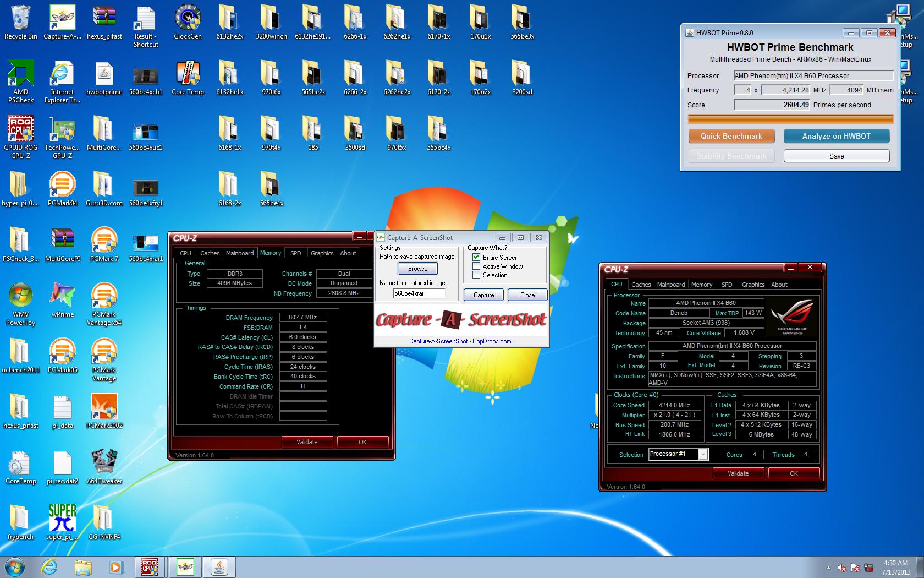The width and height of the screenshot is (924, 578).
Task: Click Save in HWBOT Prime
Action: coord(836,156)
